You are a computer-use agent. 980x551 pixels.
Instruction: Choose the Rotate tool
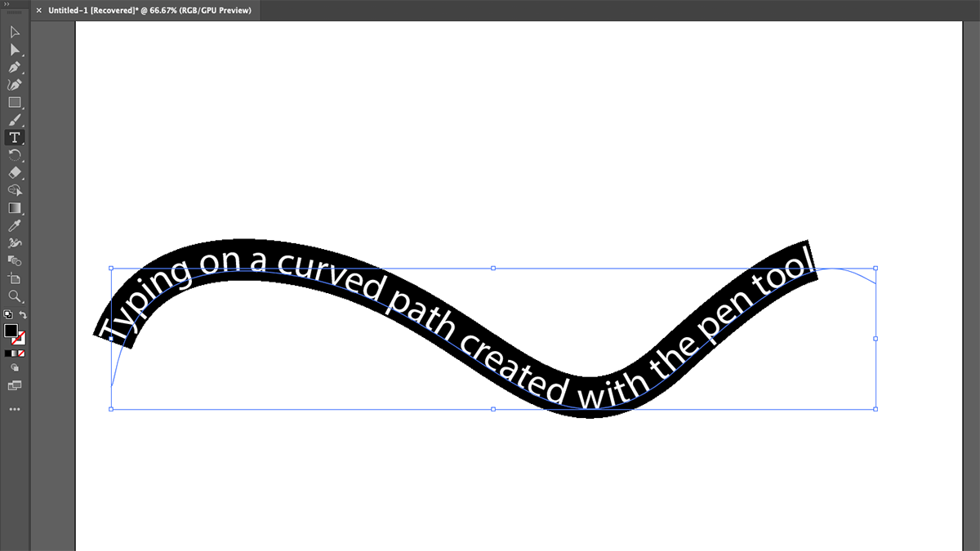(15, 155)
